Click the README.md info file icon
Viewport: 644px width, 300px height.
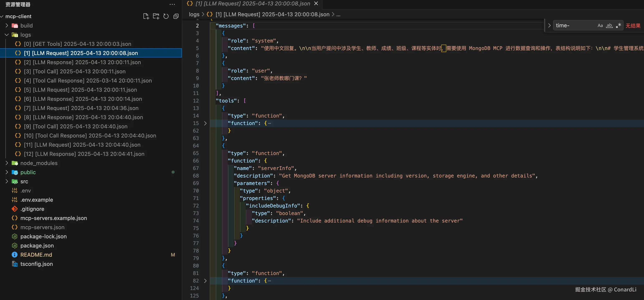tap(15, 255)
